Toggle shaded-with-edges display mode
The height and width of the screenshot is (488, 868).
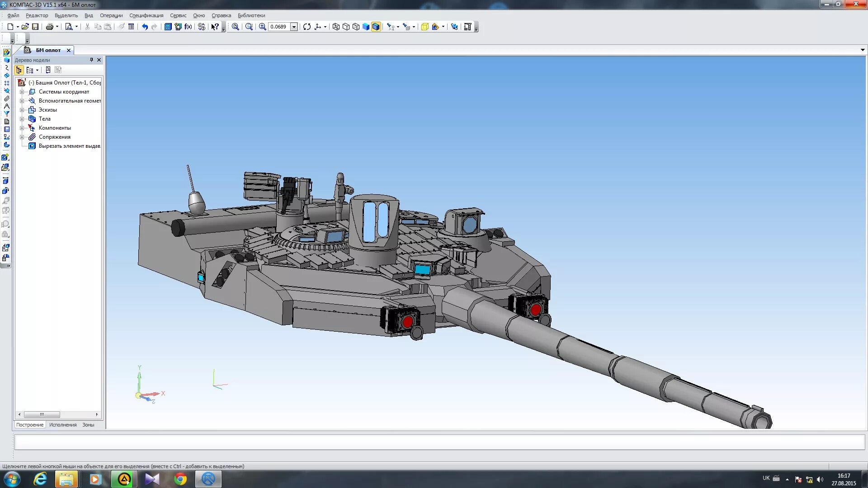[376, 27]
